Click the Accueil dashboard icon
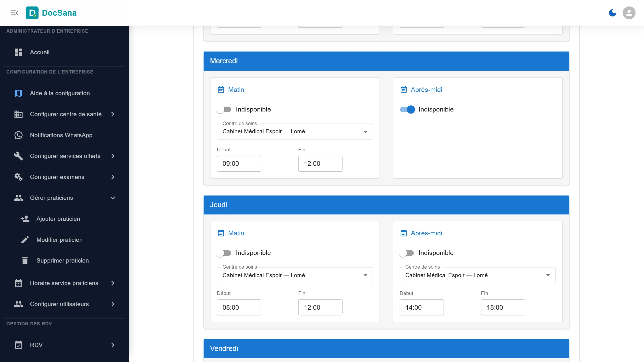The height and width of the screenshot is (362, 644). coord(19,52)
